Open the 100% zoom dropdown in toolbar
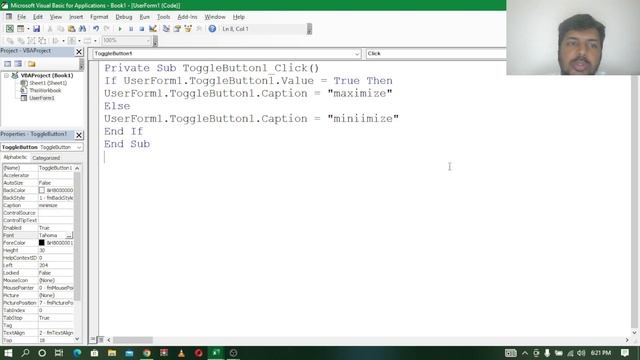640x360 pixels. pos(148,40)
